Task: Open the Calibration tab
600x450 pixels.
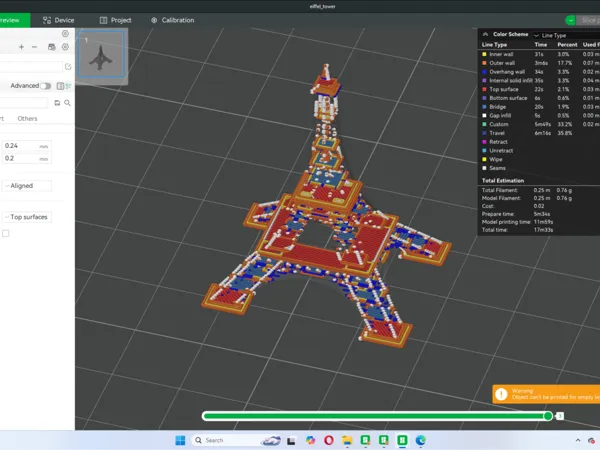Action: click(173, 20)
